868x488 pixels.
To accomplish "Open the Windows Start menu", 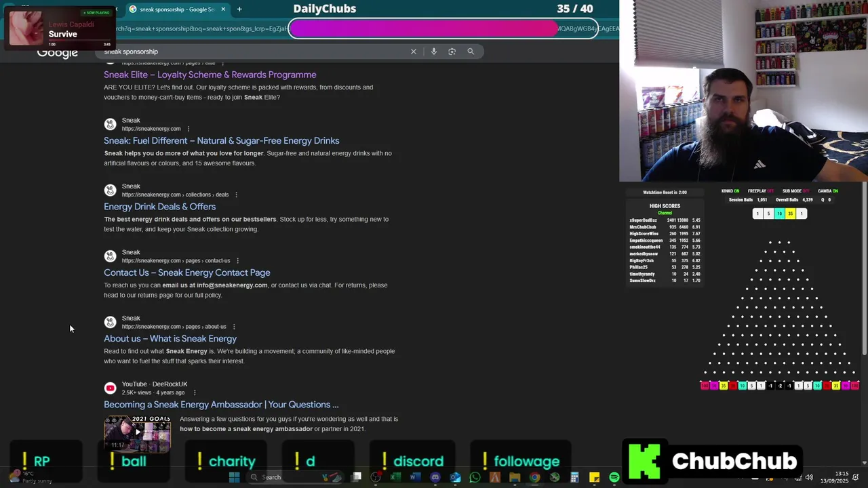I will [x=235, y=477].
